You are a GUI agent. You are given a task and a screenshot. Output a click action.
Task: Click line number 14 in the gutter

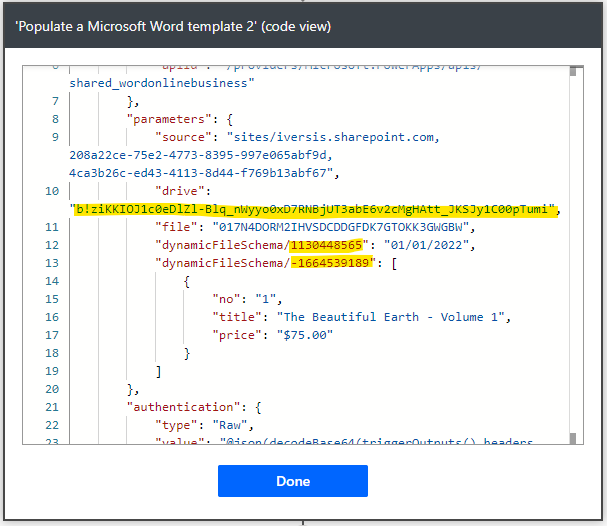(x=52, y=281)
